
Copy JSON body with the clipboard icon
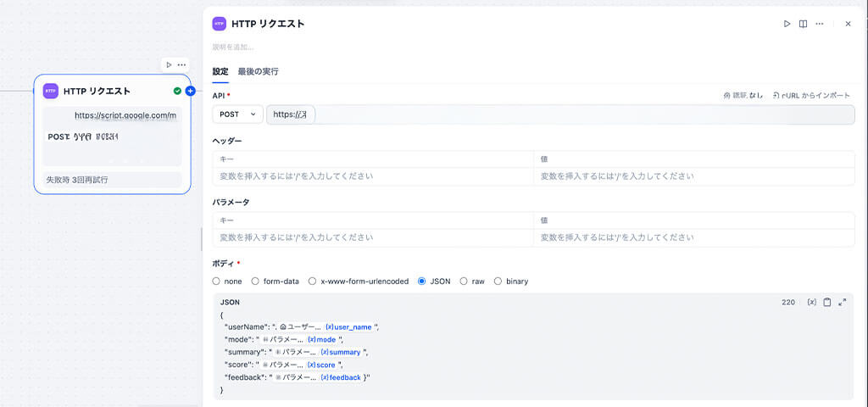827,303
